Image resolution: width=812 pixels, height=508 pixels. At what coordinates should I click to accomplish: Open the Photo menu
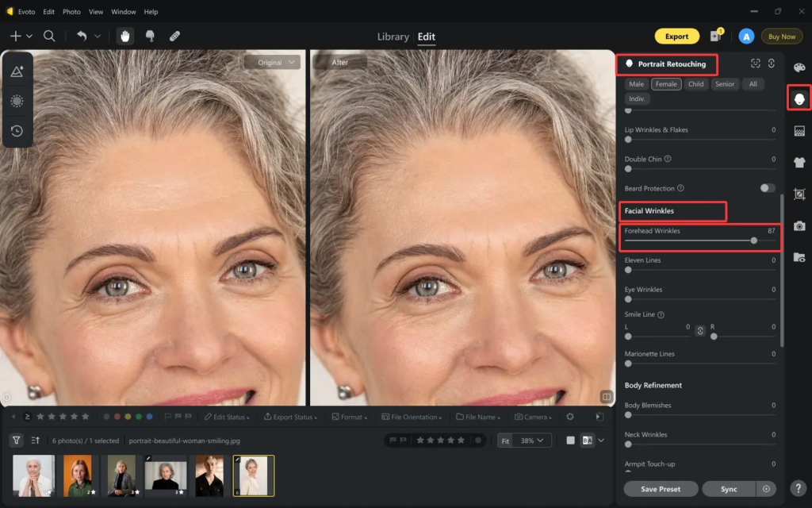[x=71, y=12]
